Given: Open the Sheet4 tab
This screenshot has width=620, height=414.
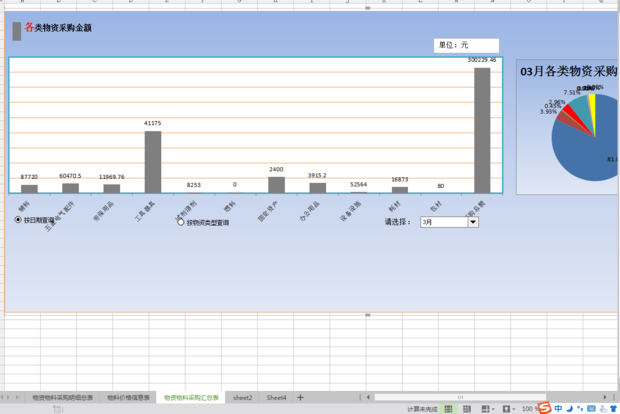Looking at the screenshot, I should coord(276,397).
